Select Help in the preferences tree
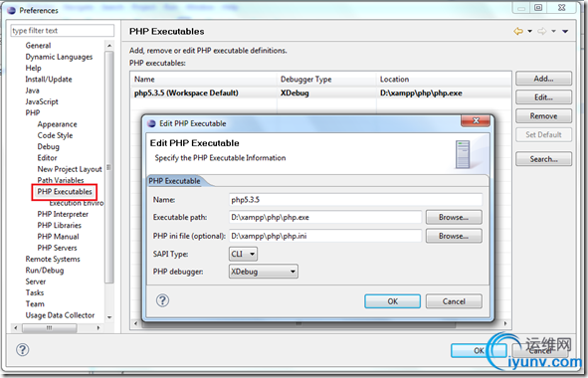Viewport: 588px width, 378px height. [x=34, y=68]
